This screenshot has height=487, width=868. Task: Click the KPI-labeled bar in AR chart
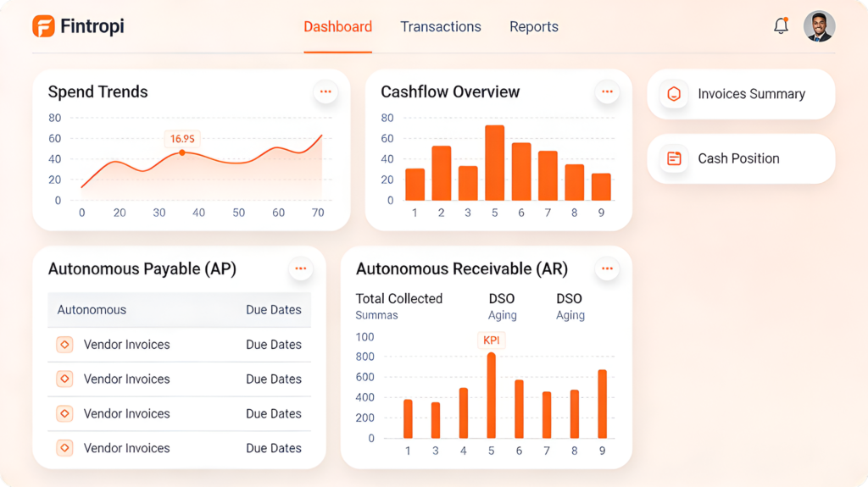(x=491, y=395)
